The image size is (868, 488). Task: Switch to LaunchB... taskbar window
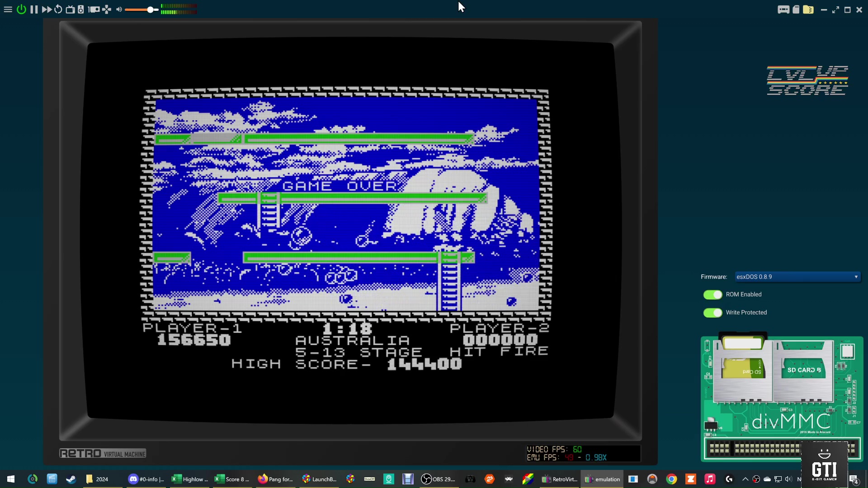[x=319, y=479]
